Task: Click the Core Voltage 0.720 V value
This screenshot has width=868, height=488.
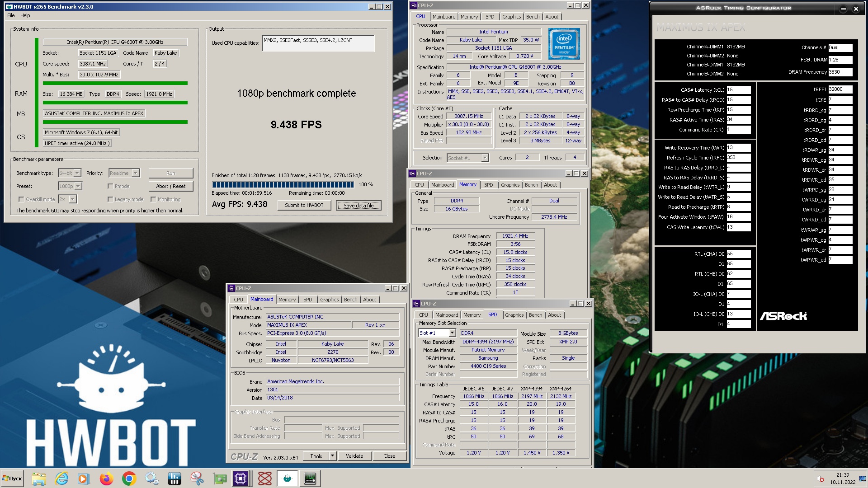Action: (x=524, y=56)
